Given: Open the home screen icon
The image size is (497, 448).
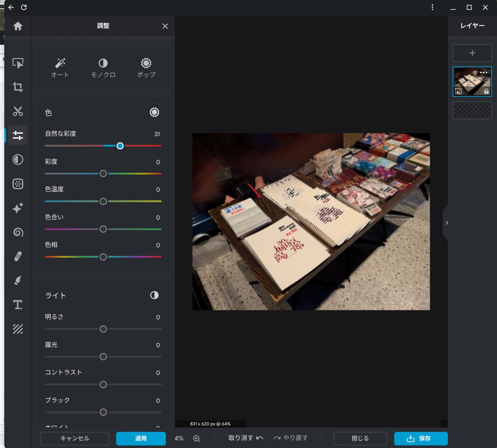Looking at the screenshot, I should click(18, 26).
